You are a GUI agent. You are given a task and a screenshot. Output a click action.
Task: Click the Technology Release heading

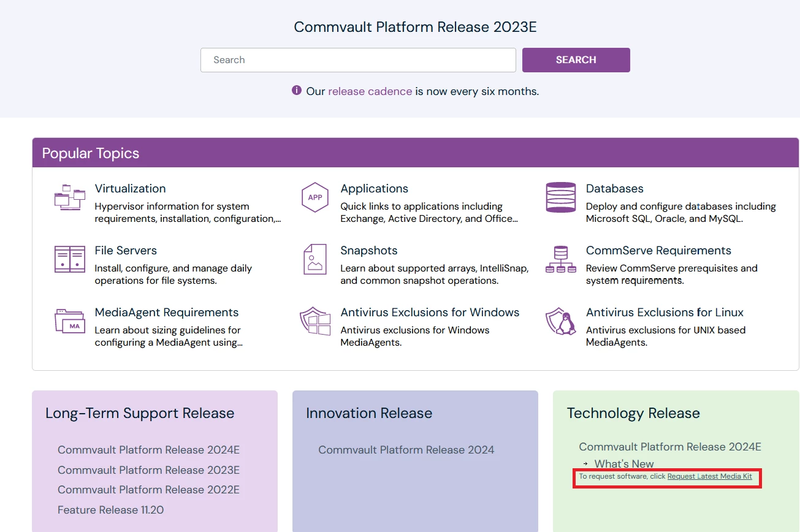(633, 413)
